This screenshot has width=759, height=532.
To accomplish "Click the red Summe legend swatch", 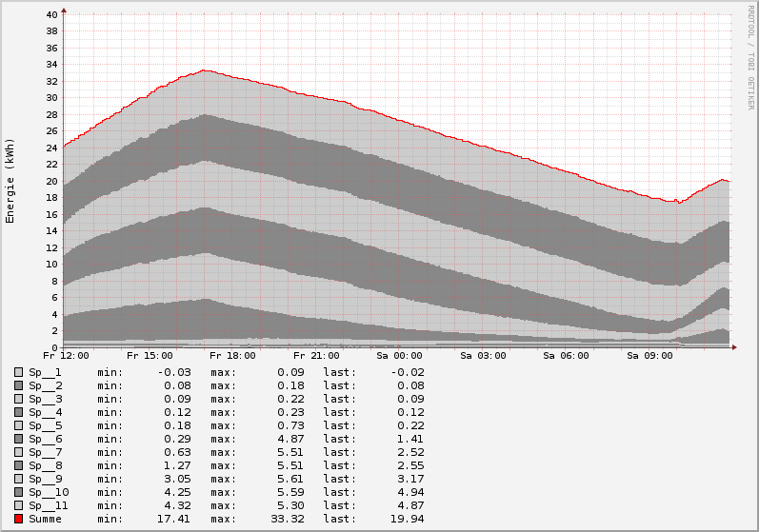I will point(19,519).
